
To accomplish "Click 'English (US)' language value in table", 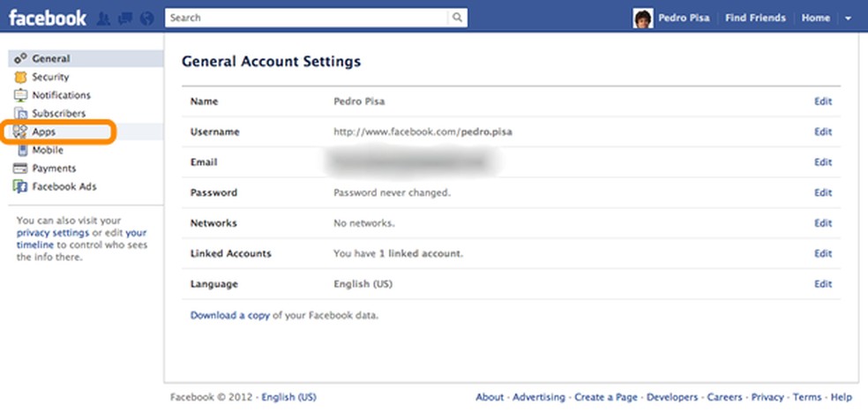I will [x=363, y=284].
